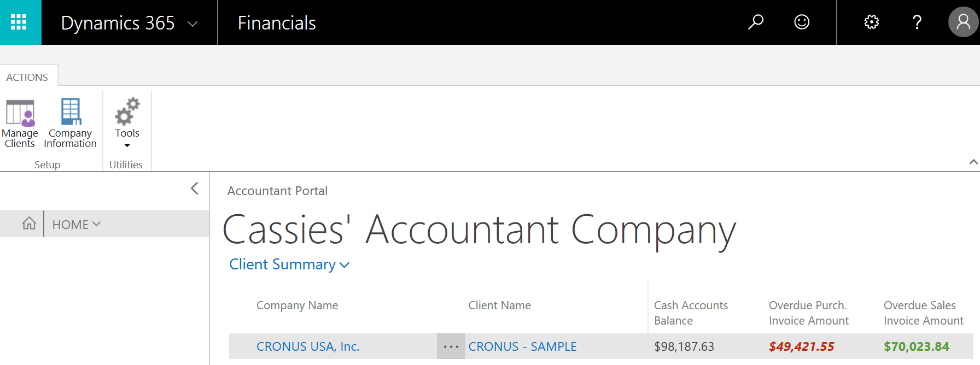Click the feedback smiley icon
980x365 pixels.
coord(801,22)
